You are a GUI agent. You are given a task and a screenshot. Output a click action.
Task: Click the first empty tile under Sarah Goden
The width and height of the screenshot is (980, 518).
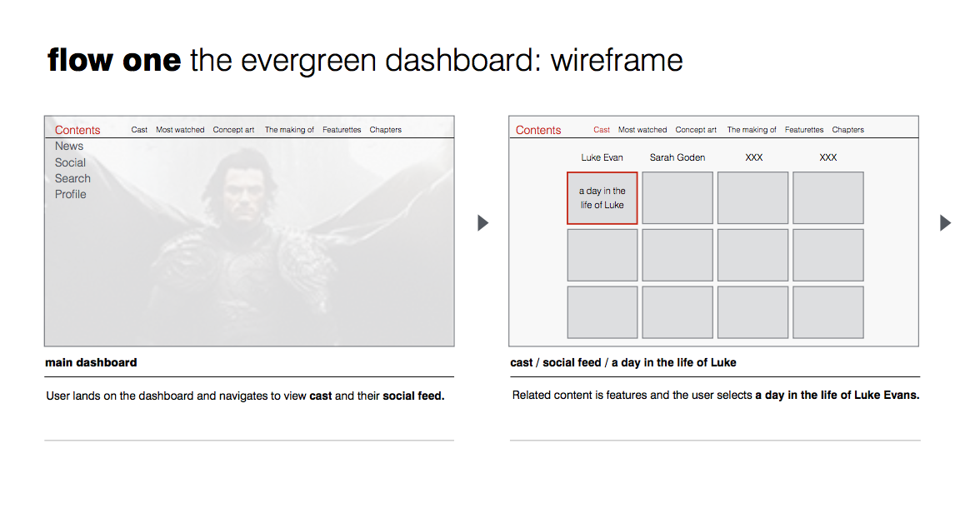pyautogui.click(x=677, y=198)
